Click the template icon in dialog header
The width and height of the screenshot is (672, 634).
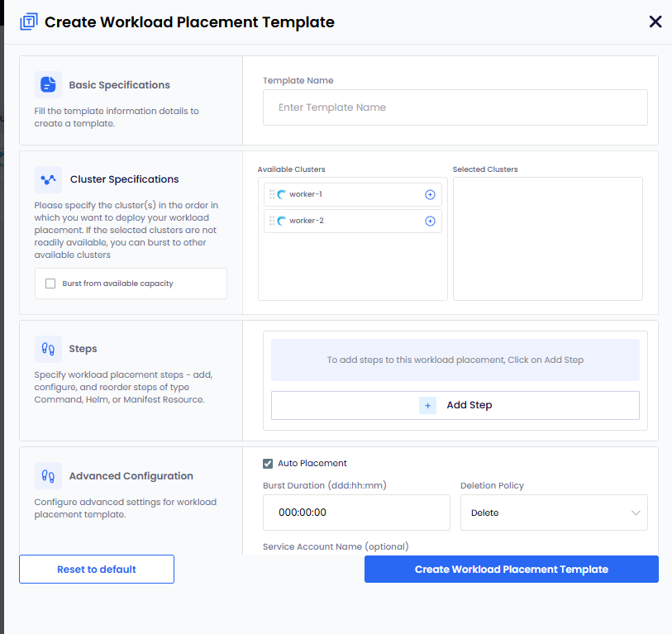pyautogui.click(x=29, y=22)
